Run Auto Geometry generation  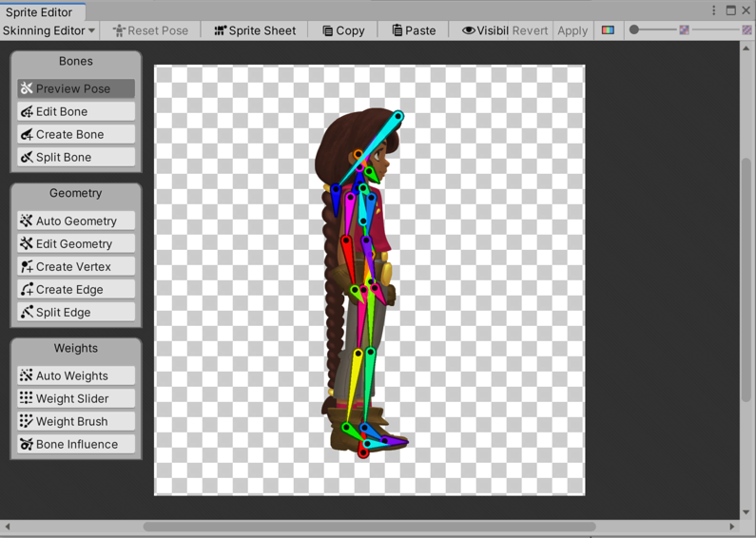tap(75, 221)
